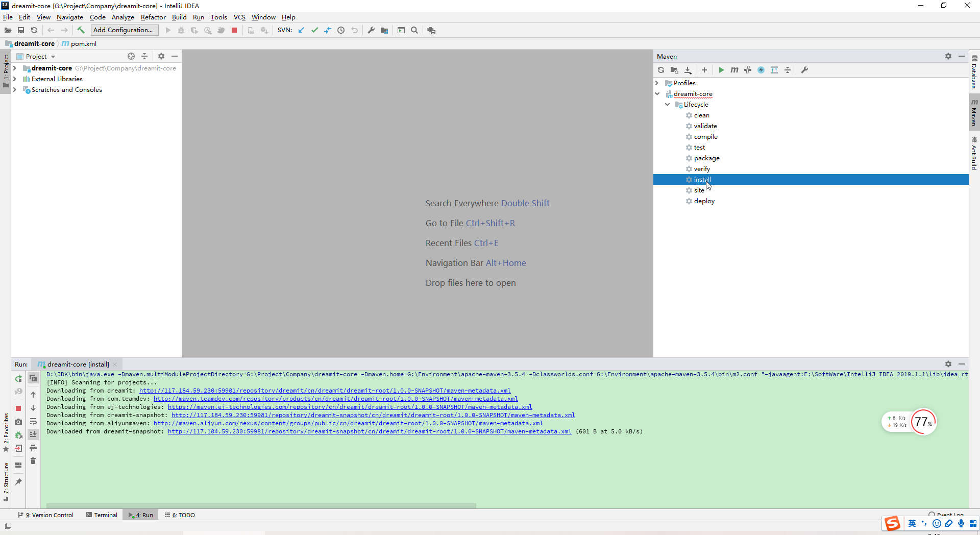Open Maven Settings wrench icon

pyautogui.click(x=805, y=70)
